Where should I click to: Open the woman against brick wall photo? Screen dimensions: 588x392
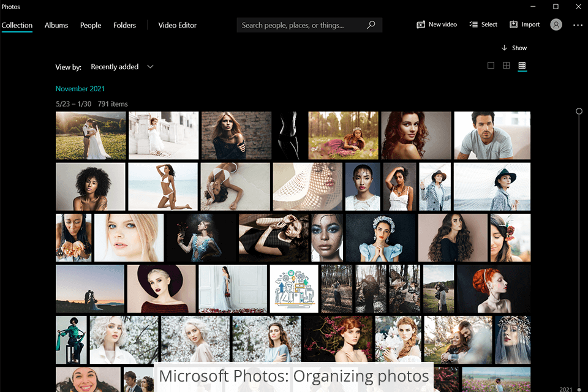(x=236, y=135)
